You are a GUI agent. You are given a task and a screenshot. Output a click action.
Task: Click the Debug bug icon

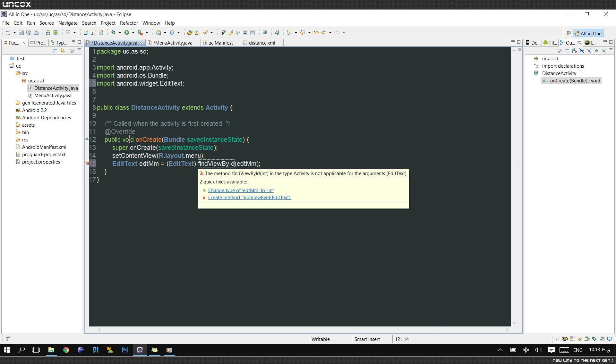(113, 32)
